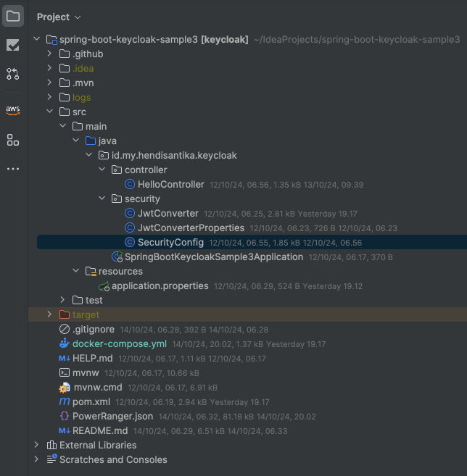Select the SecurityConfig file name
467x476 pixels.
pos(170,242)
